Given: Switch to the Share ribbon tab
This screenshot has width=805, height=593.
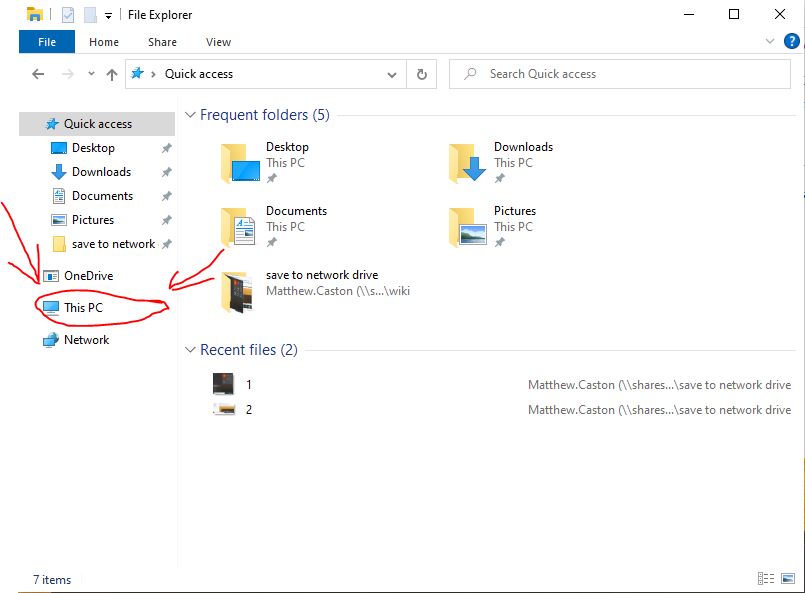Looking at the screenshot, I should click(162, 42).
